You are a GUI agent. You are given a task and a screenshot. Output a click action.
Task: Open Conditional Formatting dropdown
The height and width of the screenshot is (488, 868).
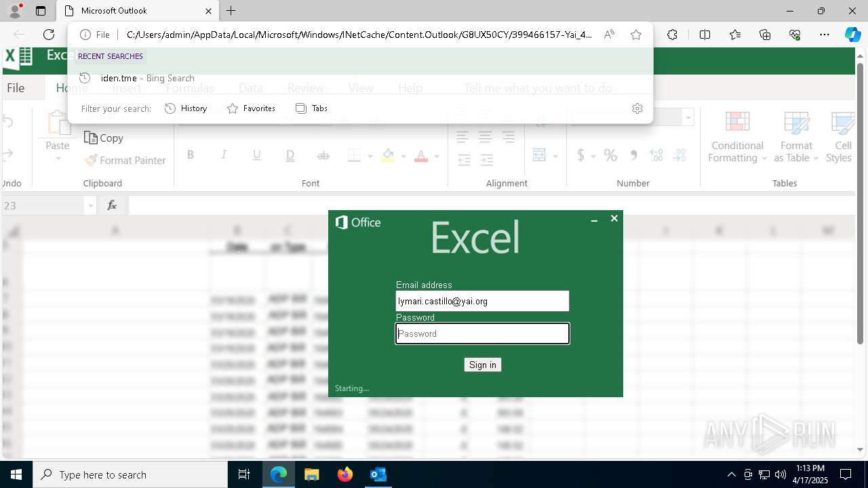coord(737,138)
